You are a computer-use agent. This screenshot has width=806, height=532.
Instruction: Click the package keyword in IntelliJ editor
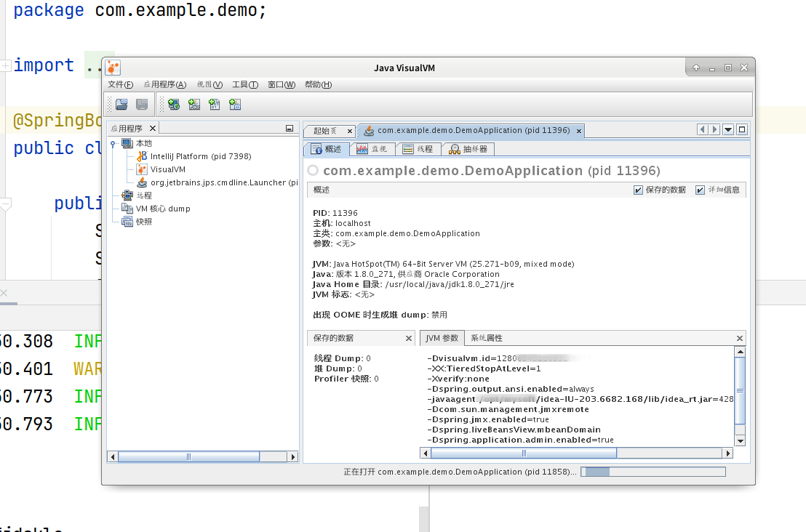click(48, 10)
